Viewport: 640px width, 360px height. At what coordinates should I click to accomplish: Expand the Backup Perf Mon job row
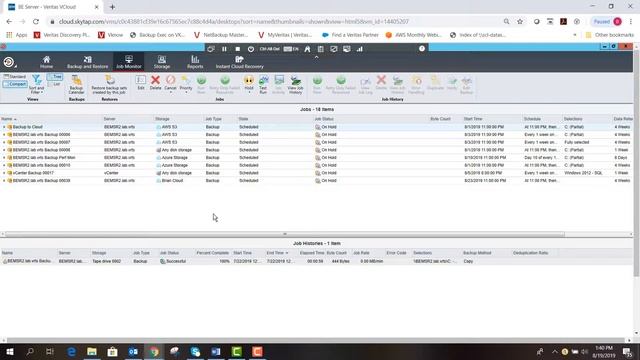tap(4, 158)
